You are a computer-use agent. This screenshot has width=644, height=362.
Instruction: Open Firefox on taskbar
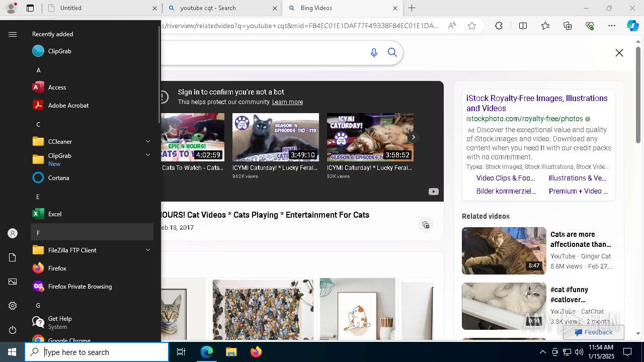click(x=256, y=352)
